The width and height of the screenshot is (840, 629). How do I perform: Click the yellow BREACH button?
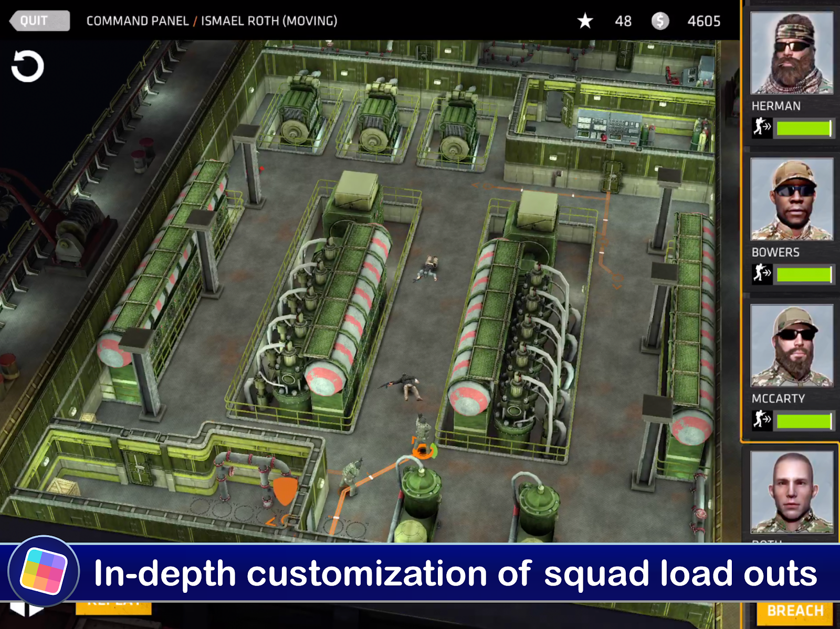pyautogui.click(x=795, y=611)
